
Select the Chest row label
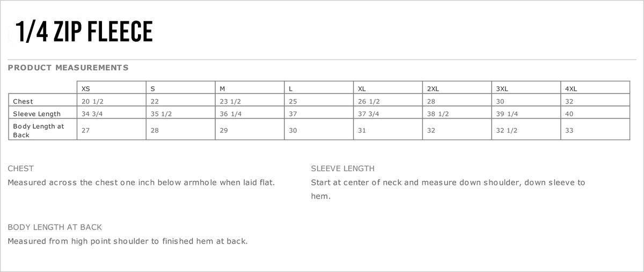[x=23, y=101]
